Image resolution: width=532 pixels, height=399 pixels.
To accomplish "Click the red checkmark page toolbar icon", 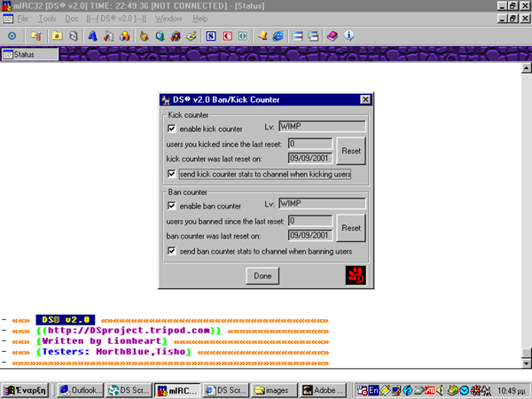I will point(108,35).
